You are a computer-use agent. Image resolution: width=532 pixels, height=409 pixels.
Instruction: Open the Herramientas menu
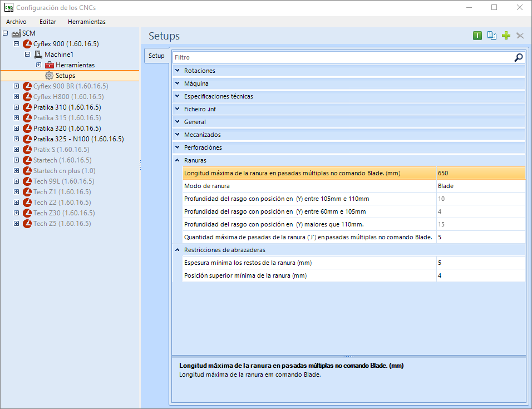86,22
